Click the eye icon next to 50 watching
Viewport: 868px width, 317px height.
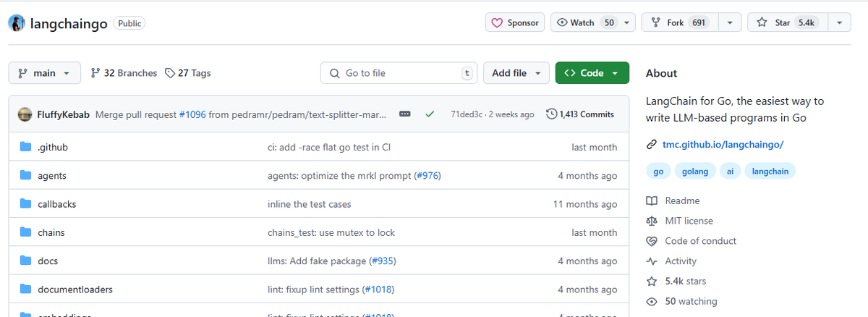[651, 301]
